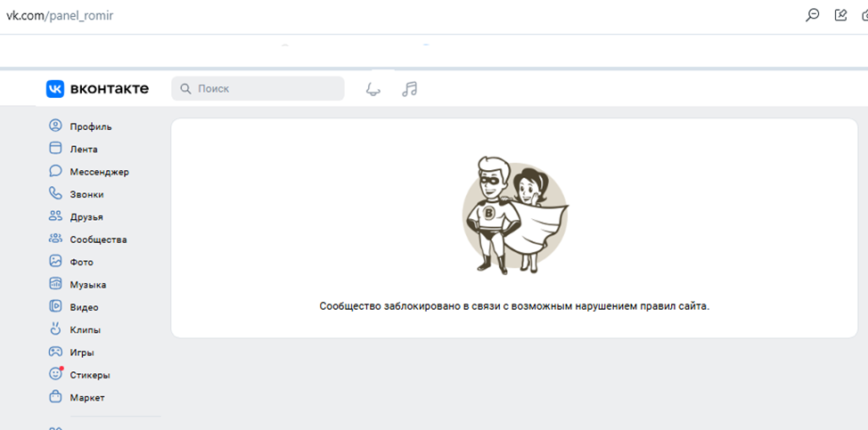Click the VK logo icon
Screen dimensions: 868x430
[55, 88]
